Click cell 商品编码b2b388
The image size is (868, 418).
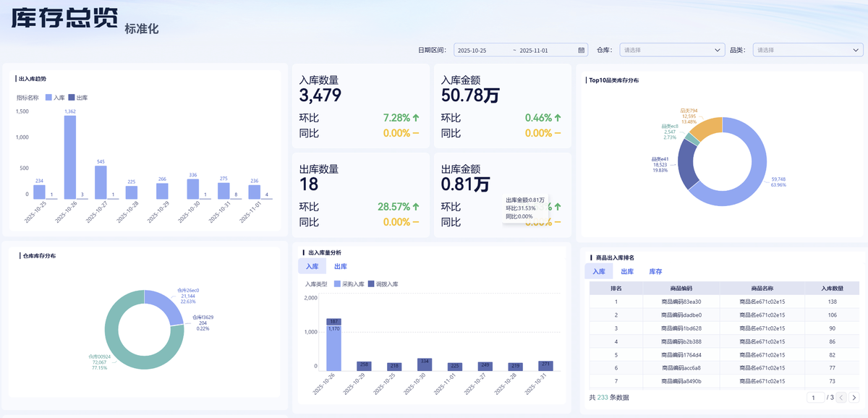pos(681,341)
